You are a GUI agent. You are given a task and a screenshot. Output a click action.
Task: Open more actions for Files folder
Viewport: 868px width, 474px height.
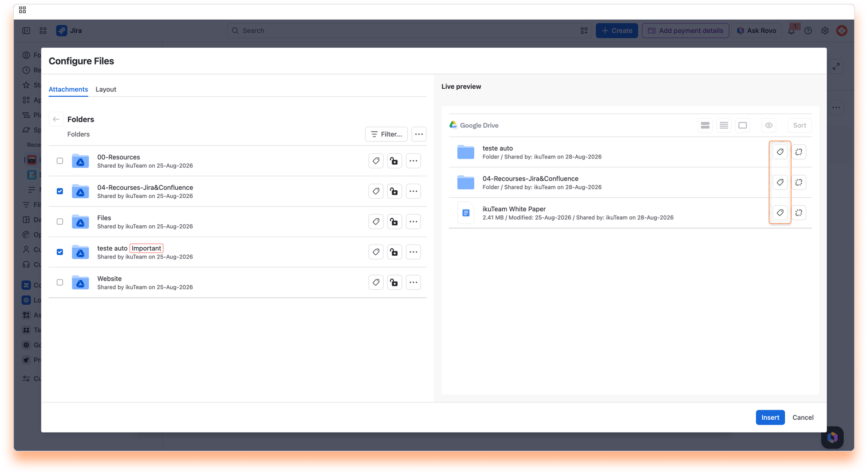point(413,222)
